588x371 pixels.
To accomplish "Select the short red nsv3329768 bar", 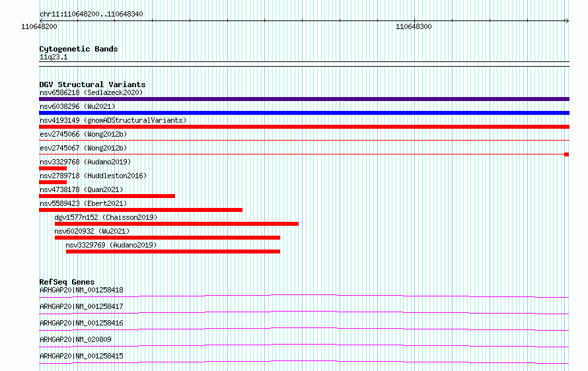I will (x=53, y=168).
